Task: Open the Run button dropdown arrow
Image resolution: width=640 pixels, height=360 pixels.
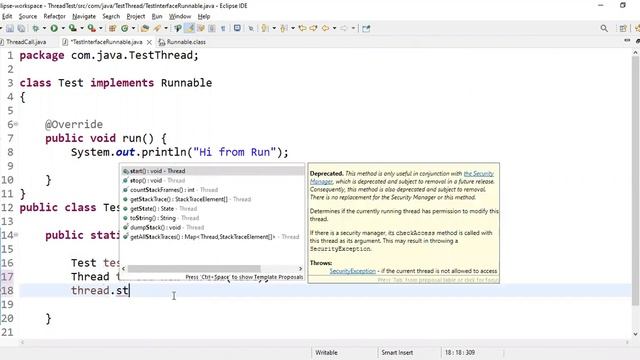Action: pyautogui.click(x=63, y=28)
